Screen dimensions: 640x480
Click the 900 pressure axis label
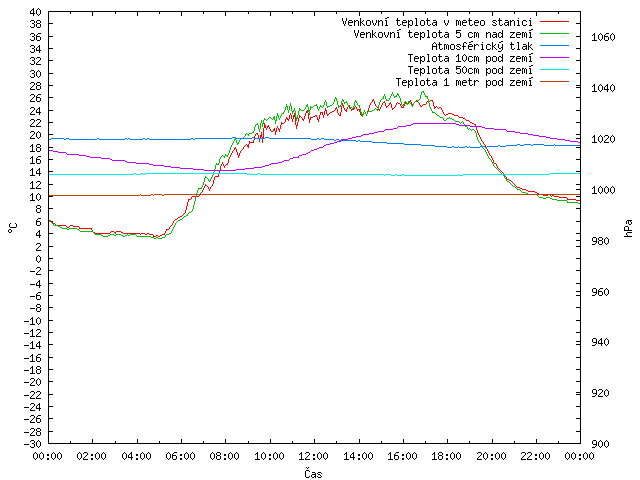coord(600,444)
